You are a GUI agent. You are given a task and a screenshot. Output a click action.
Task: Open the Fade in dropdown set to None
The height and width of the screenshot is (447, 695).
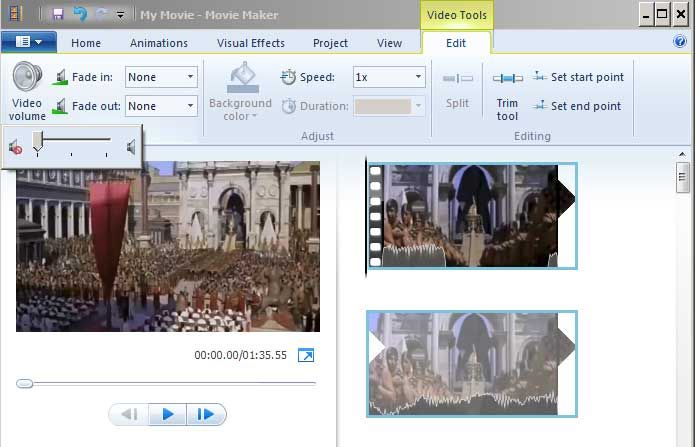[x=161, y=77]
